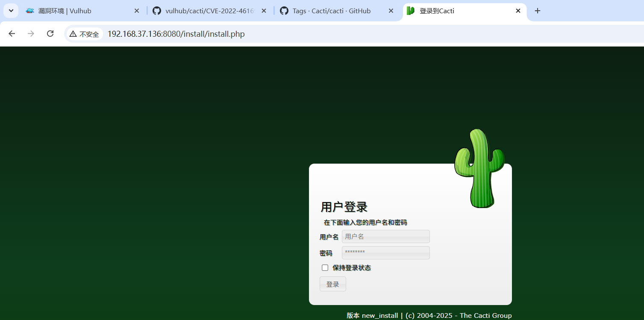
Task: Switch to the vulhub/cacti CVE-2022 tab
Action: [209, 11]
